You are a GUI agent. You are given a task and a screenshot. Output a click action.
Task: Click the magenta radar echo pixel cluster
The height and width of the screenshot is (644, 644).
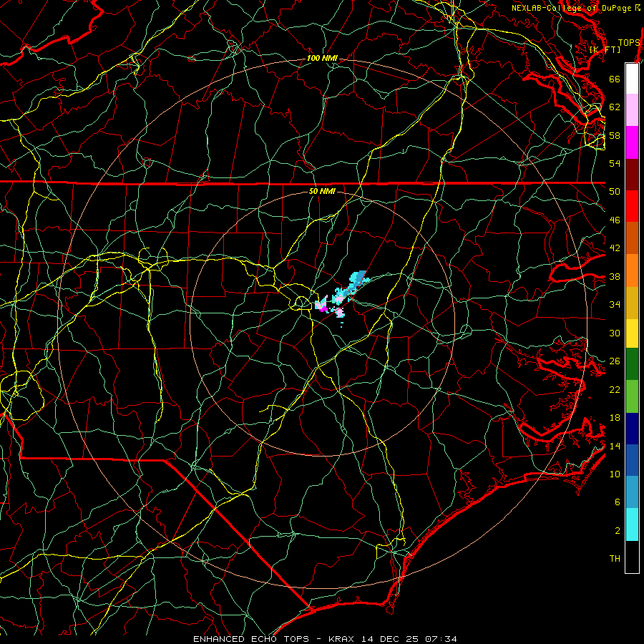[x=323, y=308]
